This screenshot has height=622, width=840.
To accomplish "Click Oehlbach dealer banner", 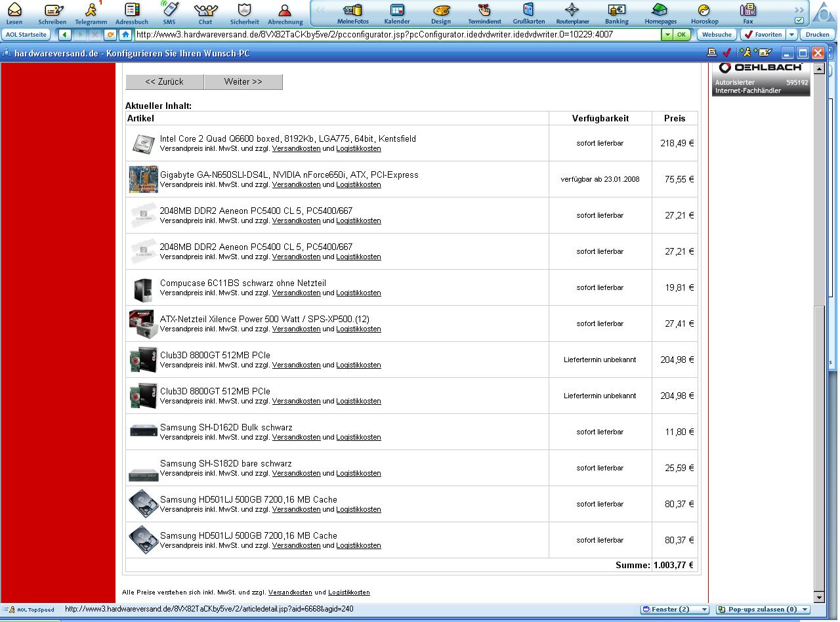I will point(761,79).
